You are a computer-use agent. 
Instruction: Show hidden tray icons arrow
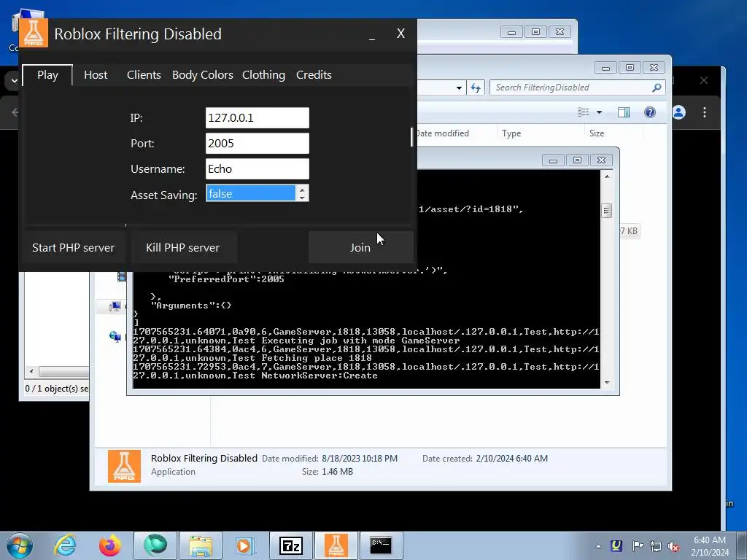[598, 546]
